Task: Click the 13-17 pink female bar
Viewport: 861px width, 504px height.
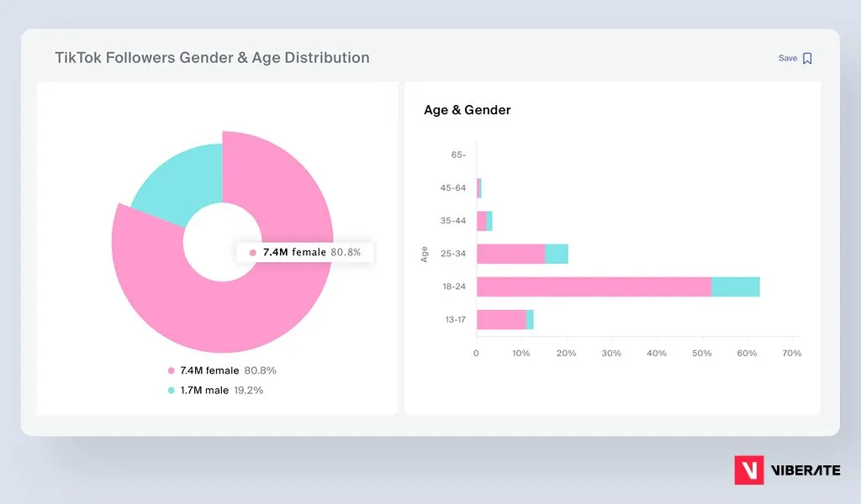Action: [x=501, y=320]
